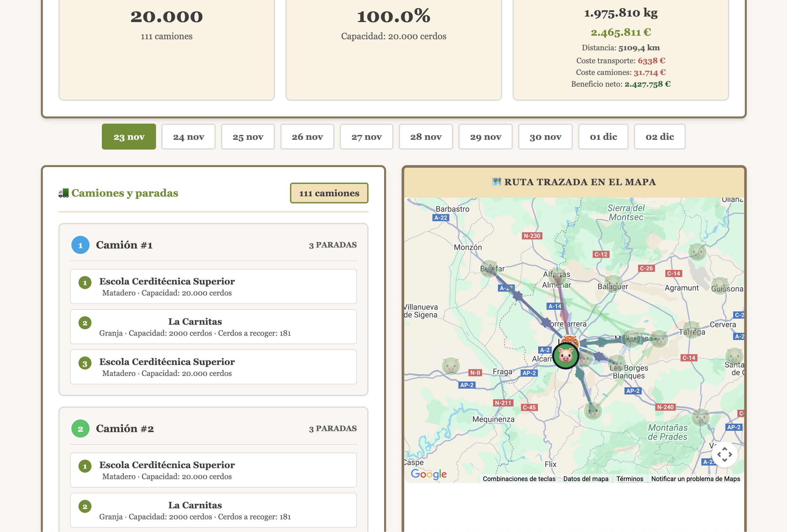Select the 24 nov date tab

pos(188,137)
